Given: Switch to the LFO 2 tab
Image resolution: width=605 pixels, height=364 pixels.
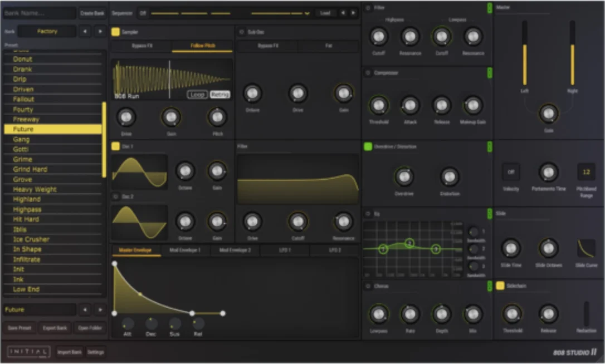Looking at the screenshot, I should pos(334,250).
